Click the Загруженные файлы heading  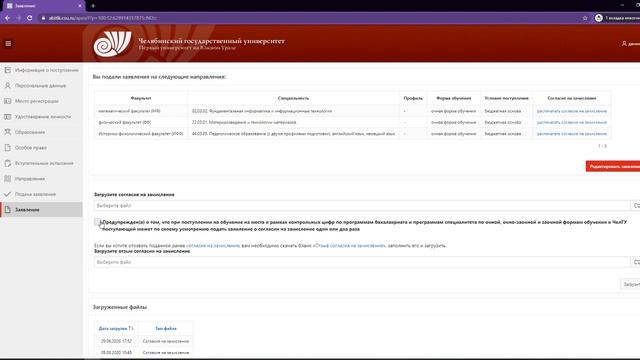120,307
